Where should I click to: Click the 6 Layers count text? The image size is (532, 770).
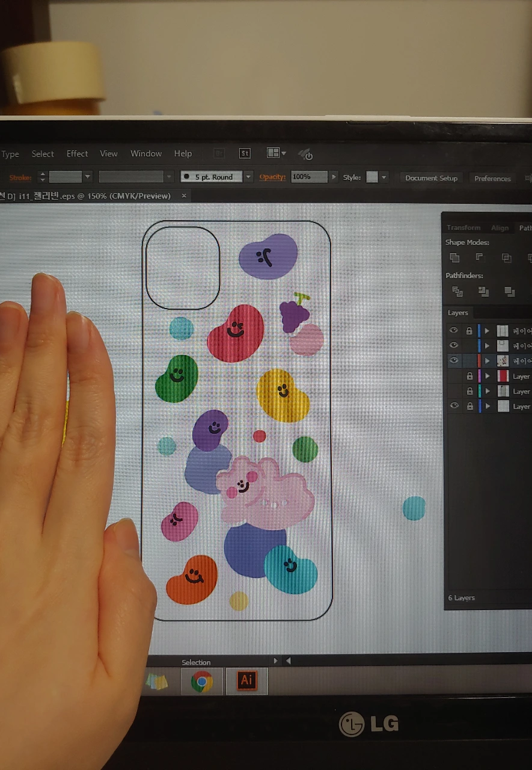tap(461, 598)
